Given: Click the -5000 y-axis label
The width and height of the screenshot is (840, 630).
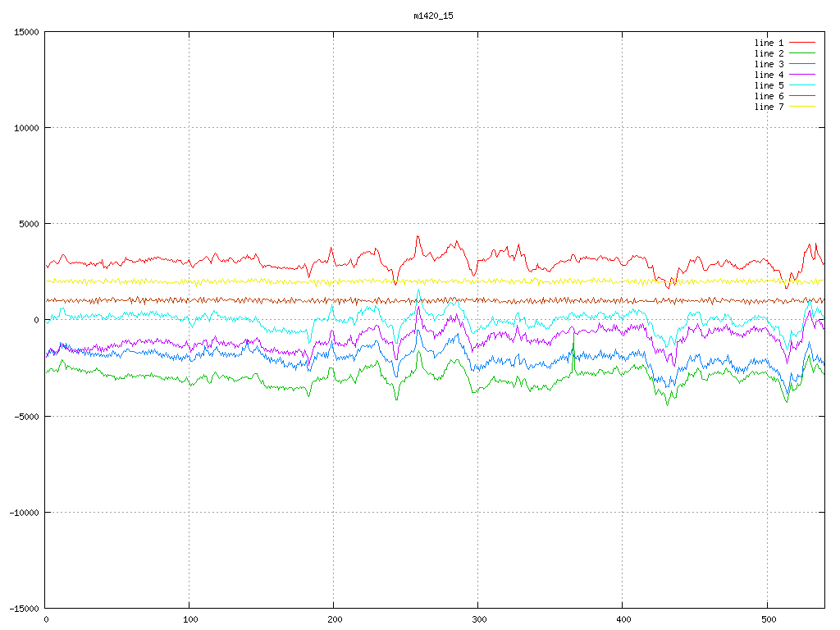Looking at the screenshot, I should tap(26, 416).
